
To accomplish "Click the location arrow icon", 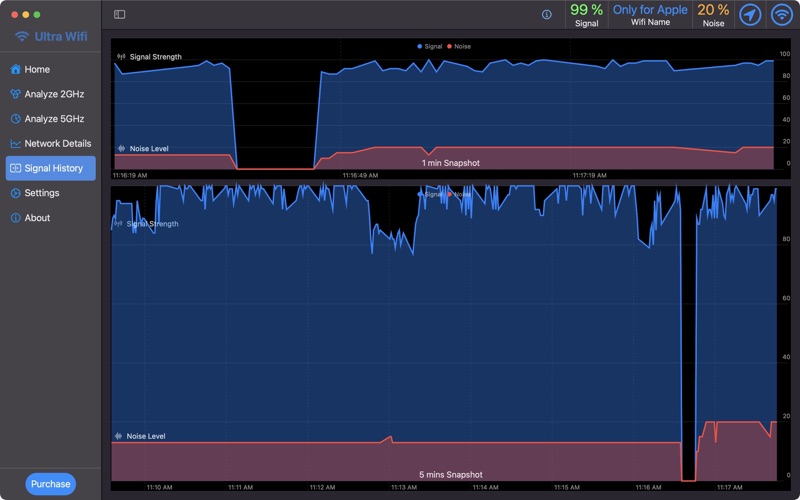I will [x=750, y=14].
